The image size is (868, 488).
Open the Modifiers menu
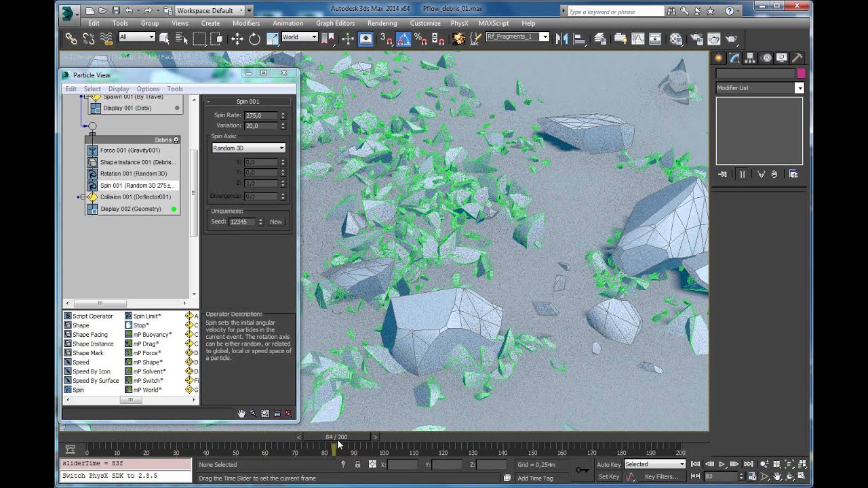point(246,23)
